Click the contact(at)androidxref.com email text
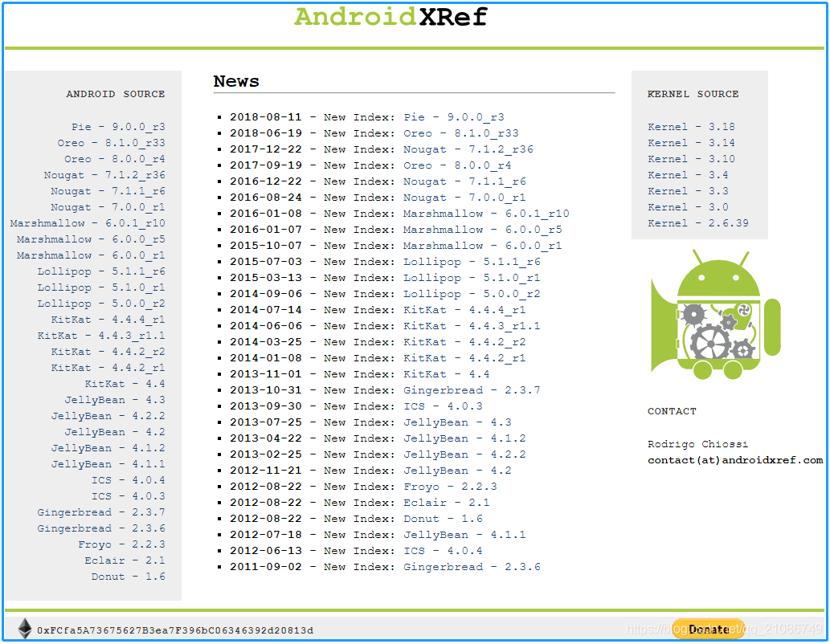Image resolution: width=830 pixels, height=644 pixels. coord(735,460)
